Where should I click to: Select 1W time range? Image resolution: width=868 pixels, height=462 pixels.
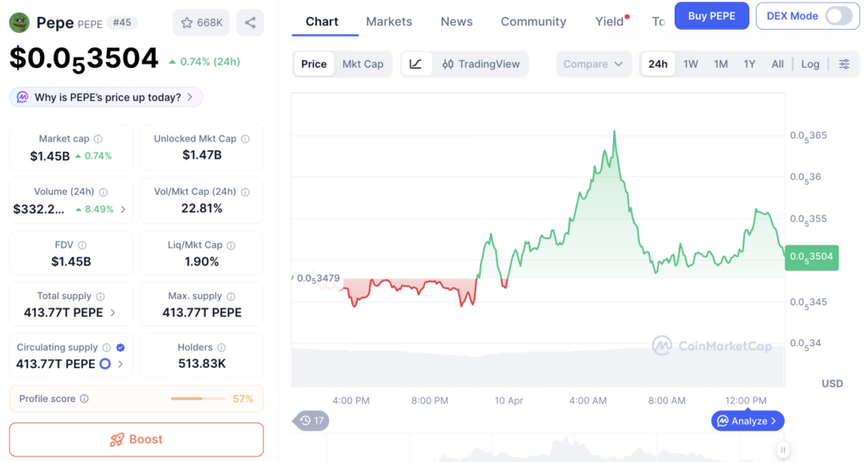coord(691,64)
